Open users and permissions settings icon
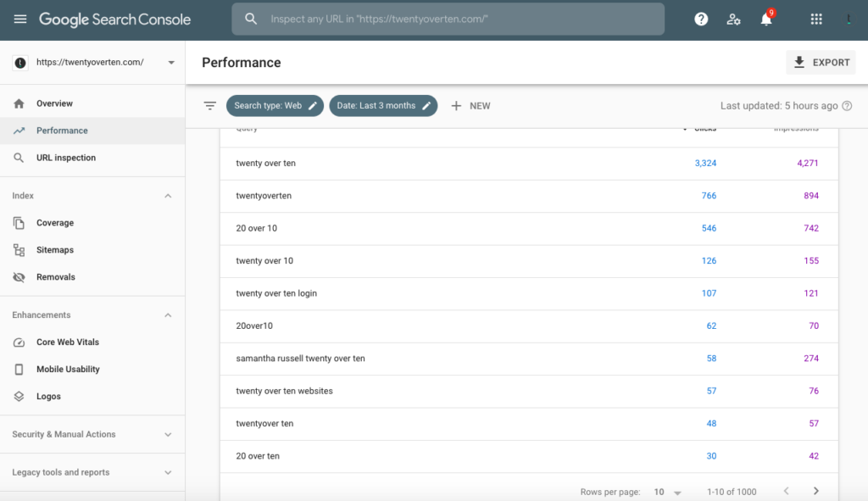 click(734, 19)
